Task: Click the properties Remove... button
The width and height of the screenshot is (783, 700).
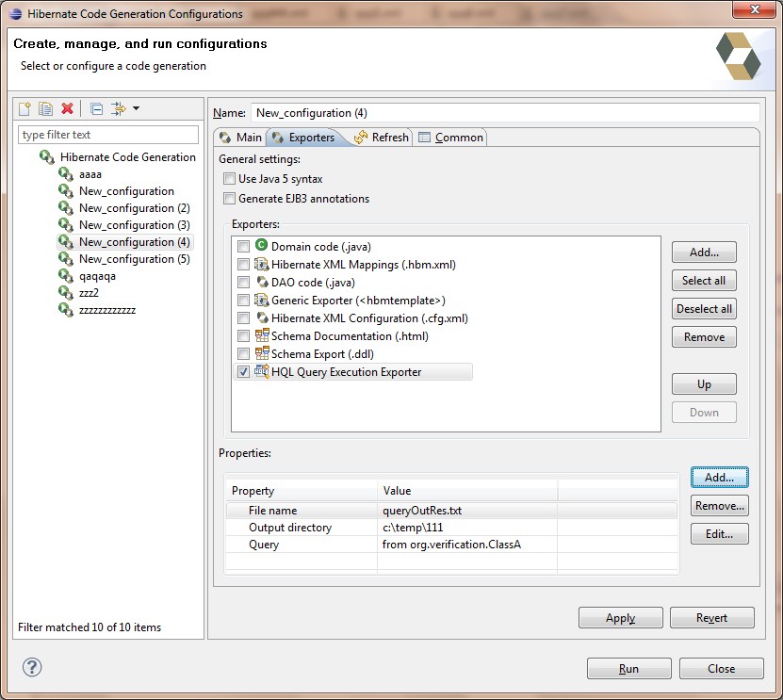Action: [x=720, y=506]
